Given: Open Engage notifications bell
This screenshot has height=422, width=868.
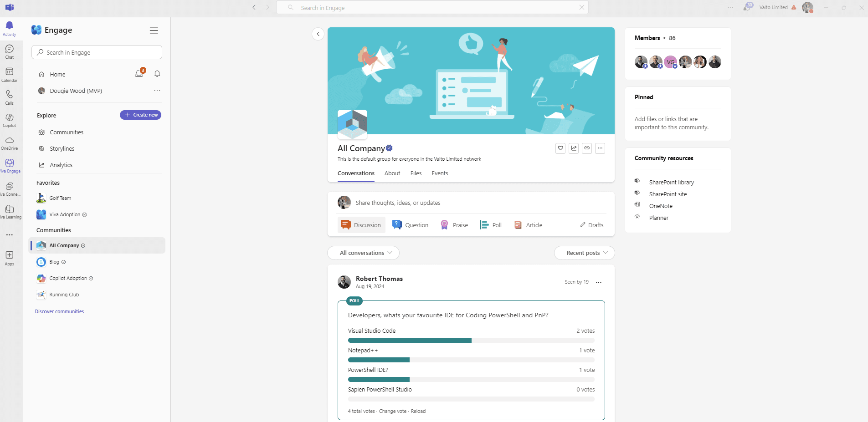Looking at the screenshot, I should (x=157, y=74).
